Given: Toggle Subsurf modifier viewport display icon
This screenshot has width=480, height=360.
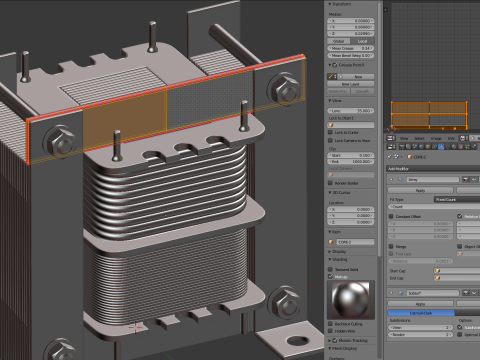Looking at the screenshot, I should (x=474, y=293).
